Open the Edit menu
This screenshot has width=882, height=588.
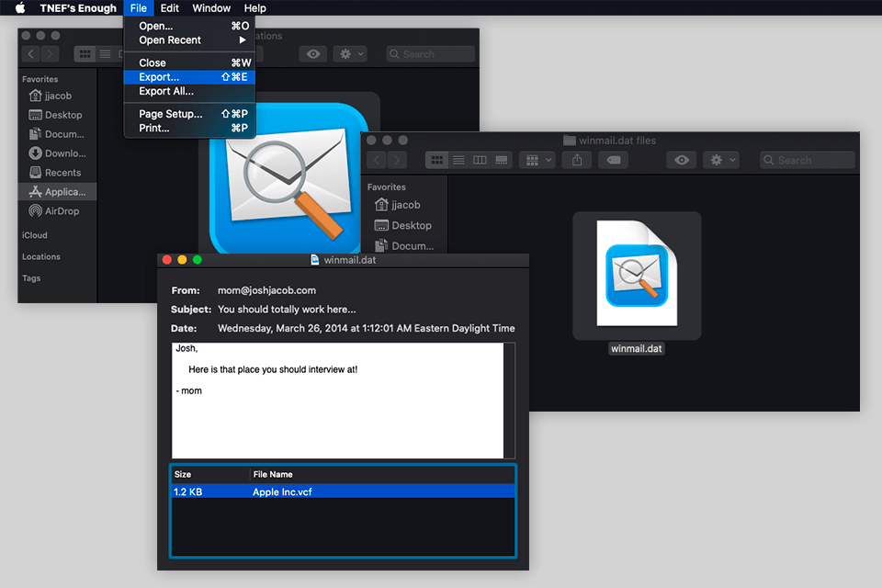tap(169, 8)
